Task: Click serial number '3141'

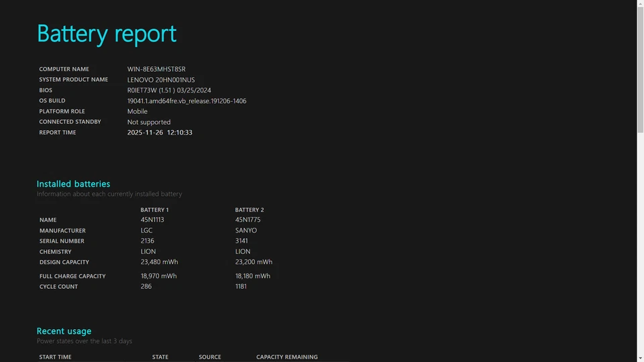Action: (x=241, y=241)
